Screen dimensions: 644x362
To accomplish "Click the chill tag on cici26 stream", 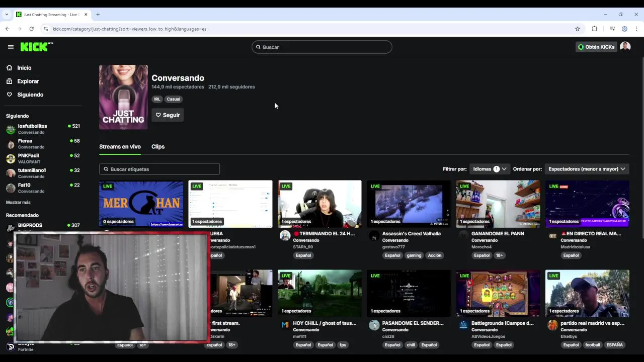I will click(411, 345).
